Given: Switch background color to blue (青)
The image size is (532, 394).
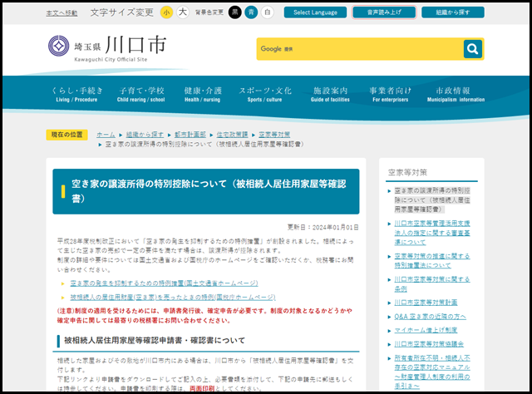Looking at the screenshot, I should coord(251,12).
